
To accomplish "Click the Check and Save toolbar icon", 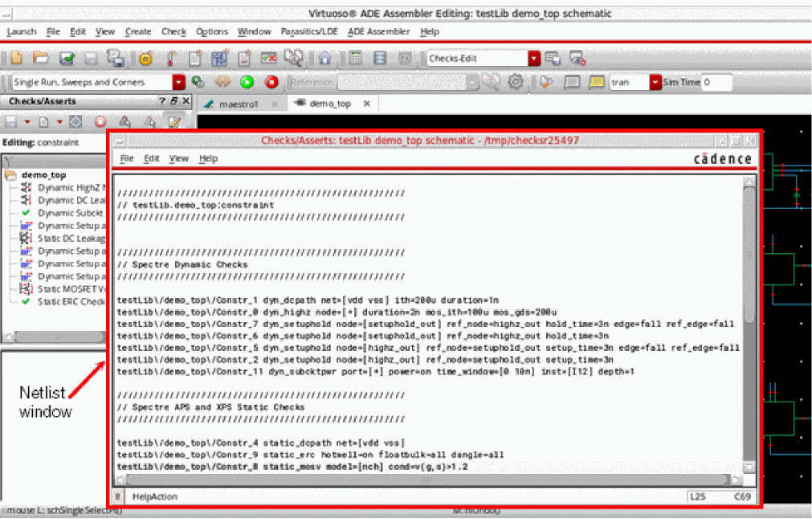I will (x=67, y=58).
